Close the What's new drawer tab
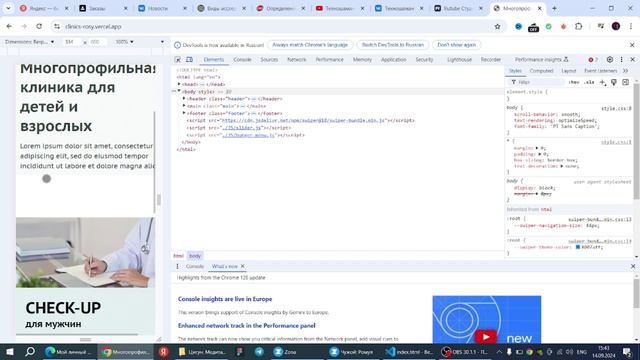 click(x=242, y=267)
